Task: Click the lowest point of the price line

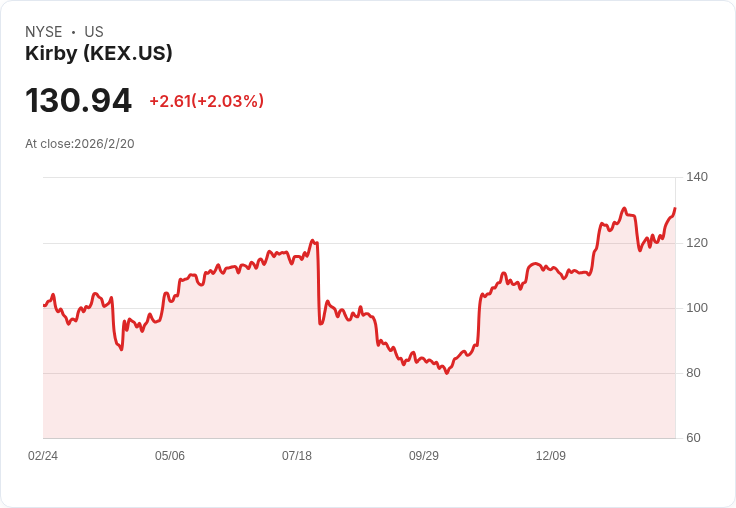Action: pos(447,373)
